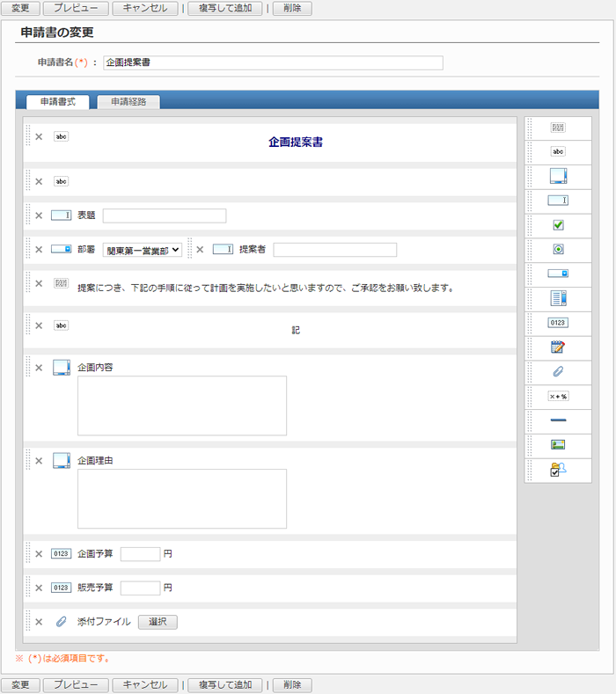Image resolution: width=616 pixels, height=694 pixels.
Task: Remove the 企画提案書 title row
Action: click(x=39, y=136)
